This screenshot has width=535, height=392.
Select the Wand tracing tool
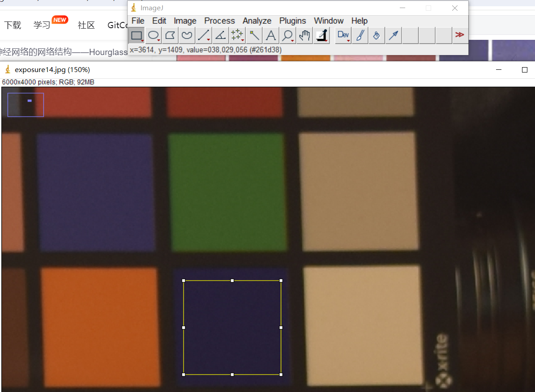(254, 35)
